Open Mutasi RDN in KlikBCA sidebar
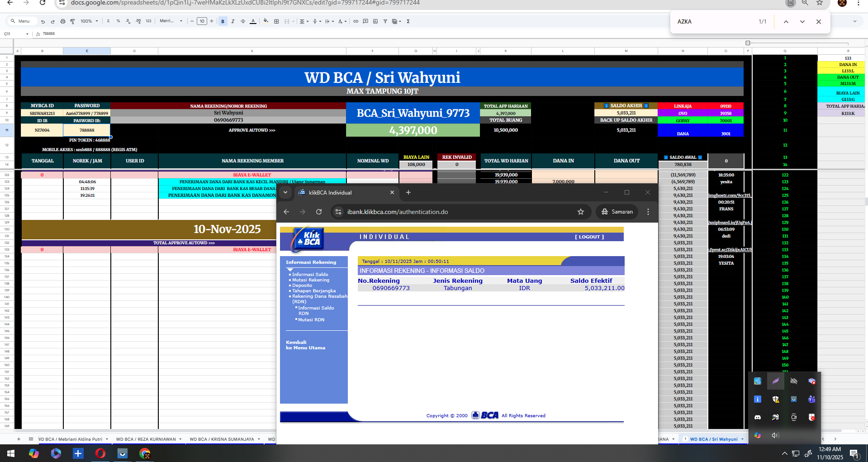This screenshot has height=462, width=868. pos(311,319)
